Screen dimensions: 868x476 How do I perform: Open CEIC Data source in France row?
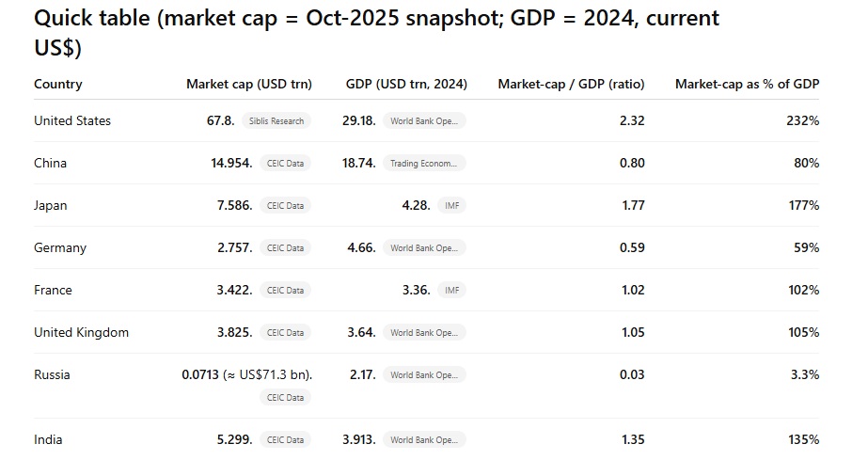pos(285,291)
